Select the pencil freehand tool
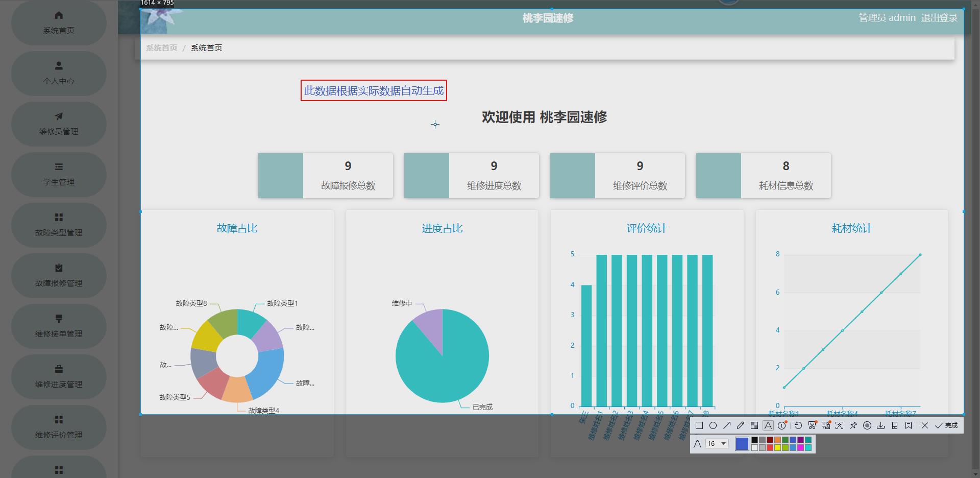The image size is (980, 478). [x=740, y=425]
